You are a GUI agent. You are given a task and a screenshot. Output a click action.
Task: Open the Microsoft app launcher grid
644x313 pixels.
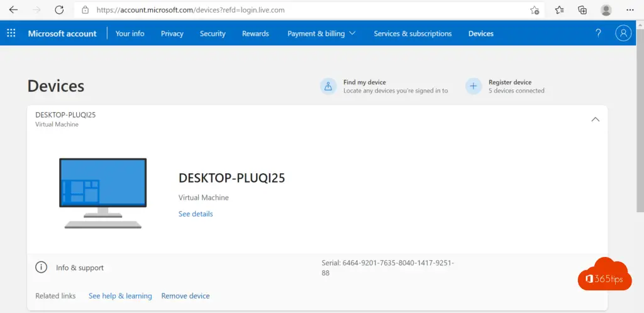coord(11,33)
